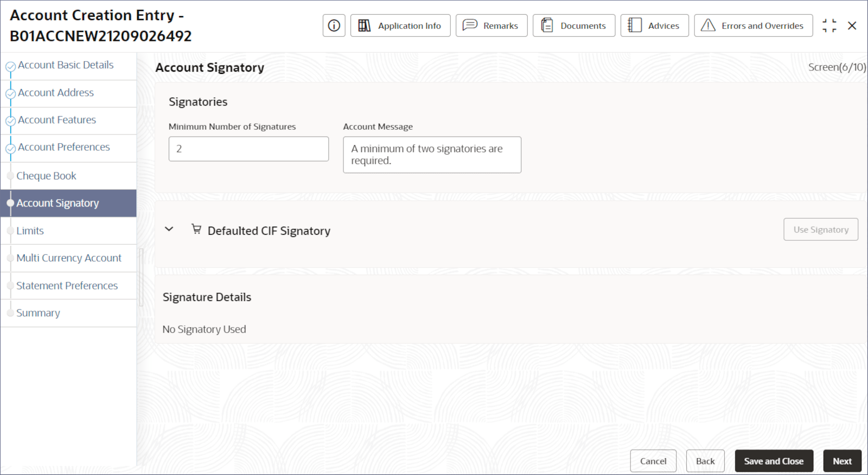Click Save and Close
The width and height of the screenshot is (868, 475).
pyautogui.click(x=774, y=461)
